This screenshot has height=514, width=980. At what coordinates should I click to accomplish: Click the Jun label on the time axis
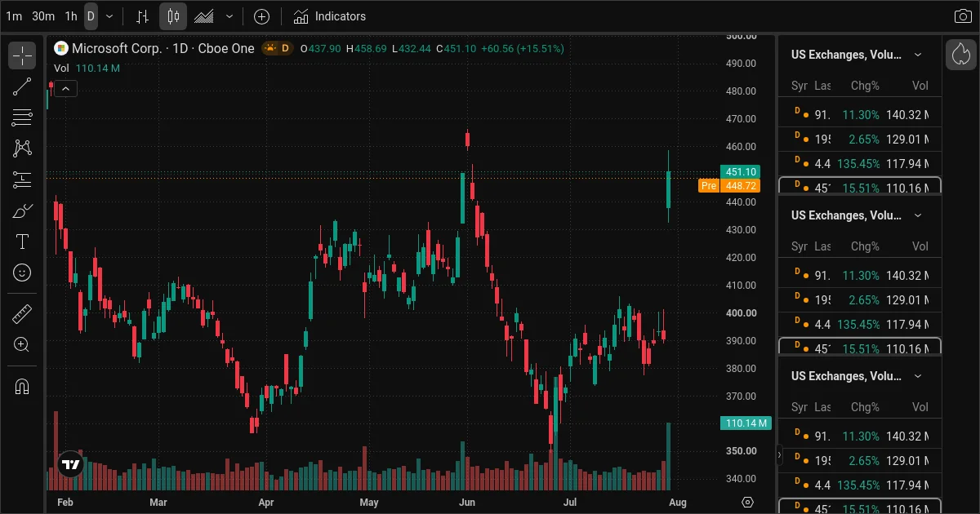467,502
